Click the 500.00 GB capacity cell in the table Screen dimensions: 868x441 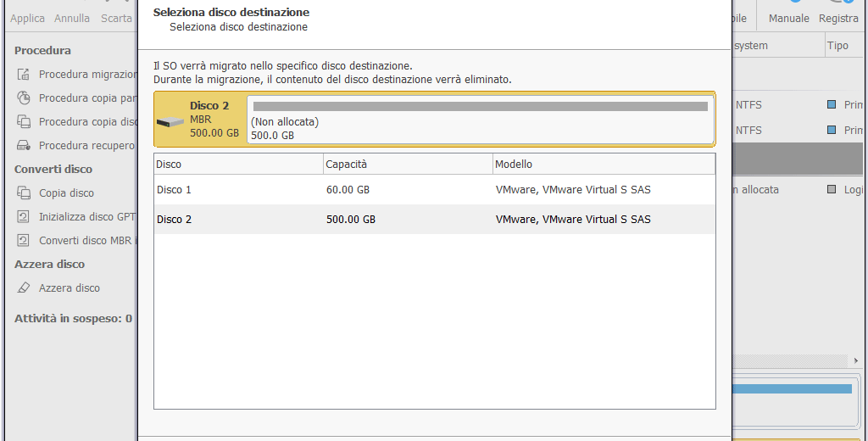[x=350, y=220]
